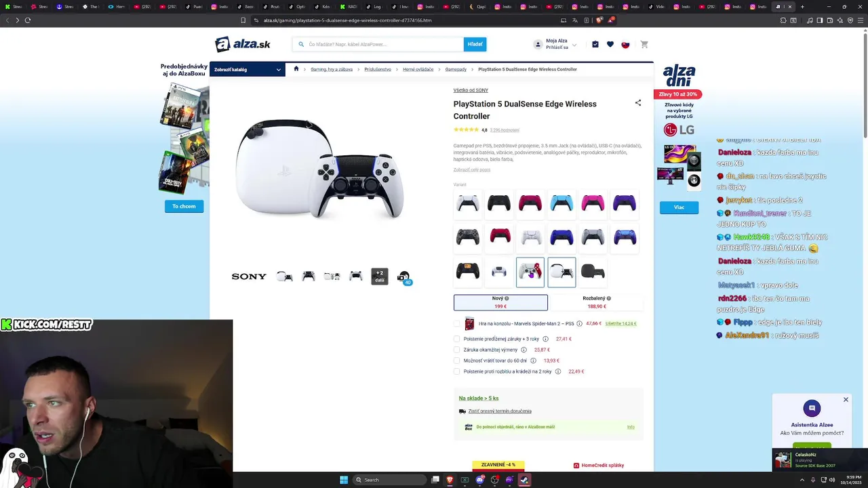Open Herné ovládače breadcrumb
The width and height of the screenshot is (868, 488).
tap(418, 69)
